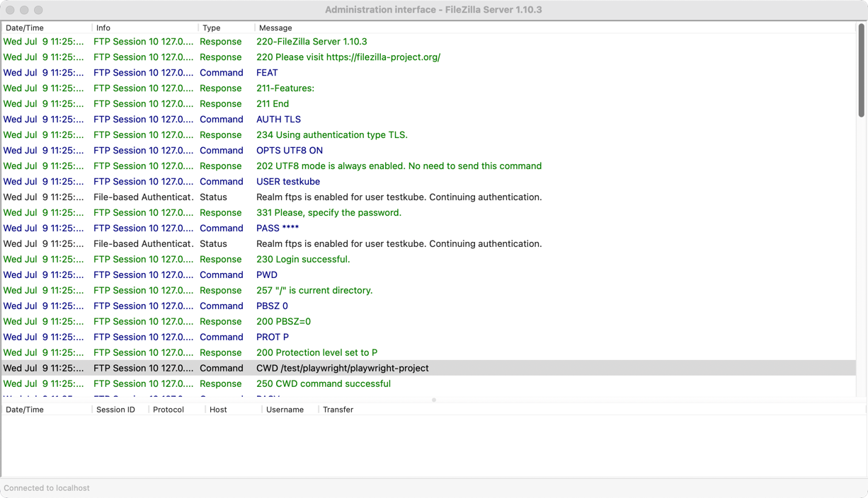Viewport: 868px width, 498px height.
Task: Click the Session ID column header
Action: click(115, 409)
